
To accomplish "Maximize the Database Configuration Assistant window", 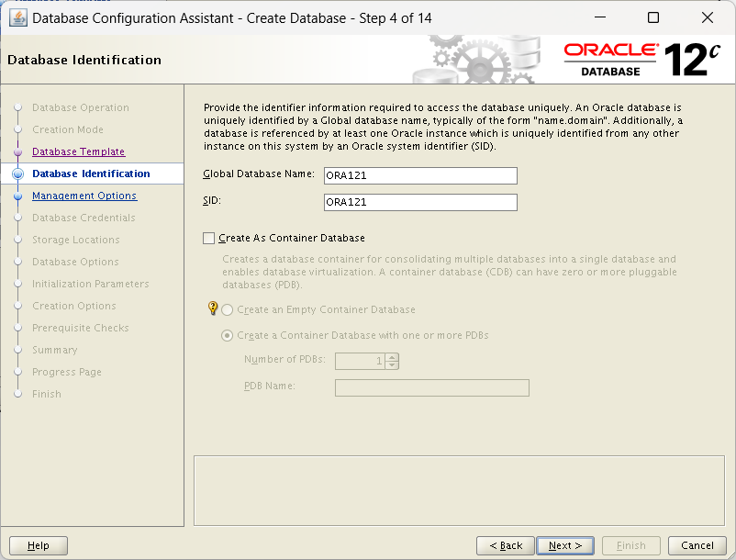I will pyautogui.click(x=653, y=17).
